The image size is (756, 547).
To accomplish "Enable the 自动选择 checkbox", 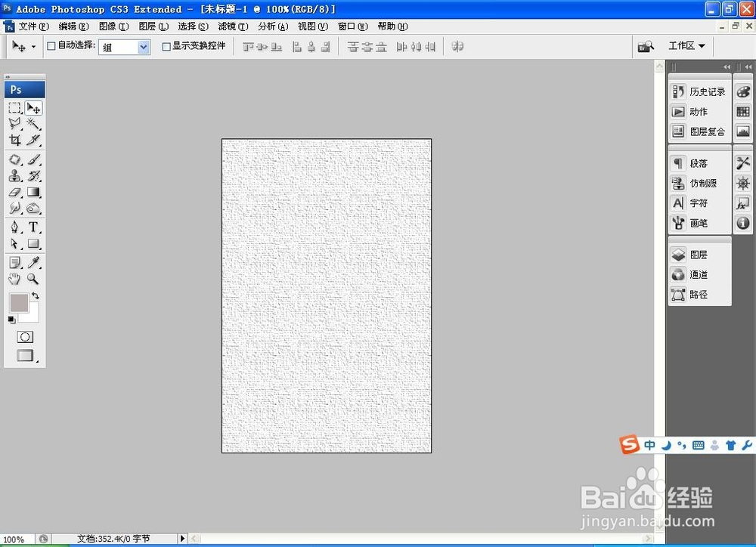I will click(51, 46).
